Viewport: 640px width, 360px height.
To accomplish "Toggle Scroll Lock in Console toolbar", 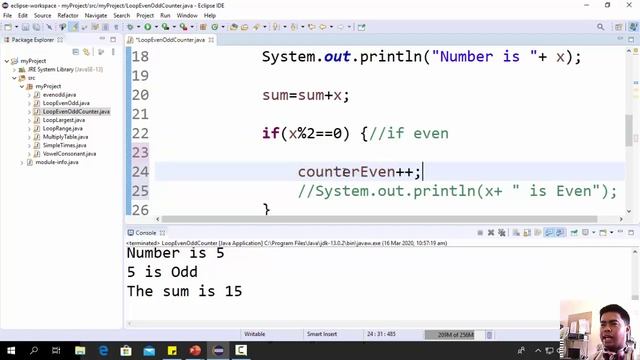I will (x=527, y=233).
